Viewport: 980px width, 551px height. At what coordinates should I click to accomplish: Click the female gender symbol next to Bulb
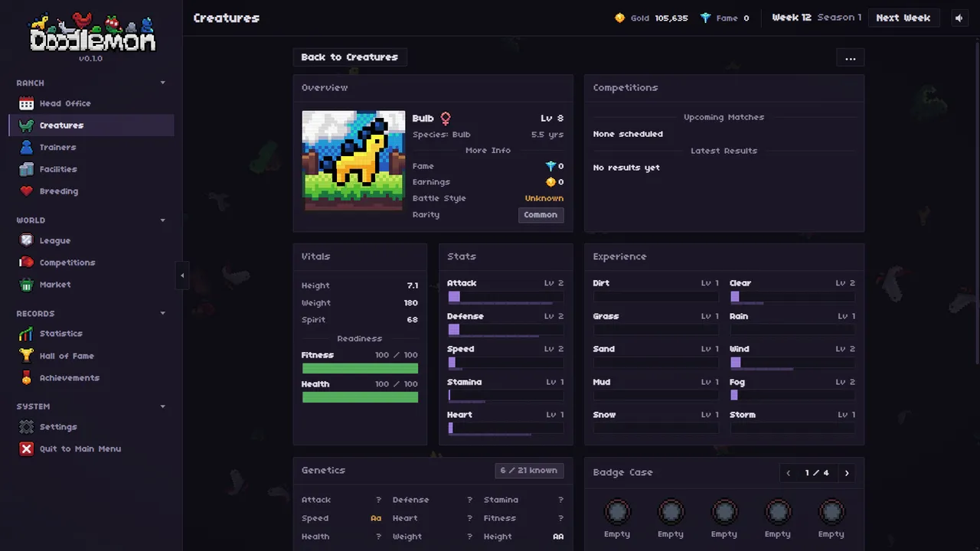coord(445,119)
